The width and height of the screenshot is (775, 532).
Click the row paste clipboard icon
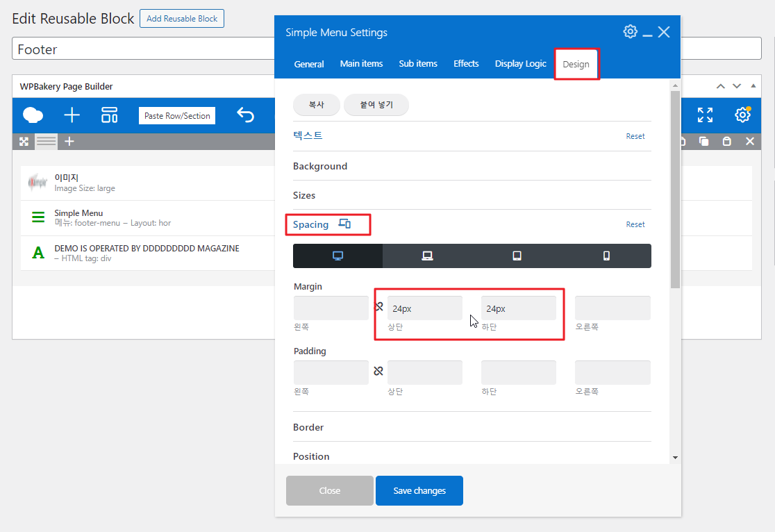[726, 142]
